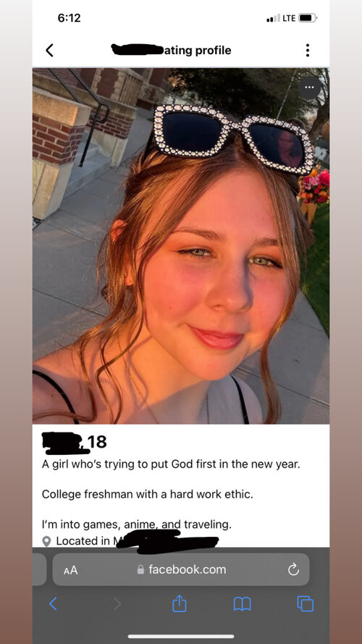Open the Bookmarks book icon
The width and height of the screenshot is (362, 644).
point(242,603)
